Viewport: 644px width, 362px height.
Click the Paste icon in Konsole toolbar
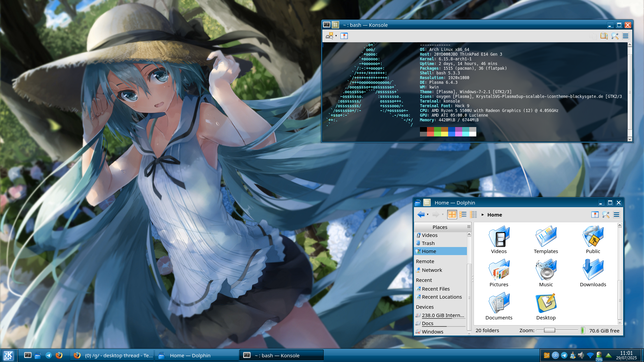(x=604, y=36)
